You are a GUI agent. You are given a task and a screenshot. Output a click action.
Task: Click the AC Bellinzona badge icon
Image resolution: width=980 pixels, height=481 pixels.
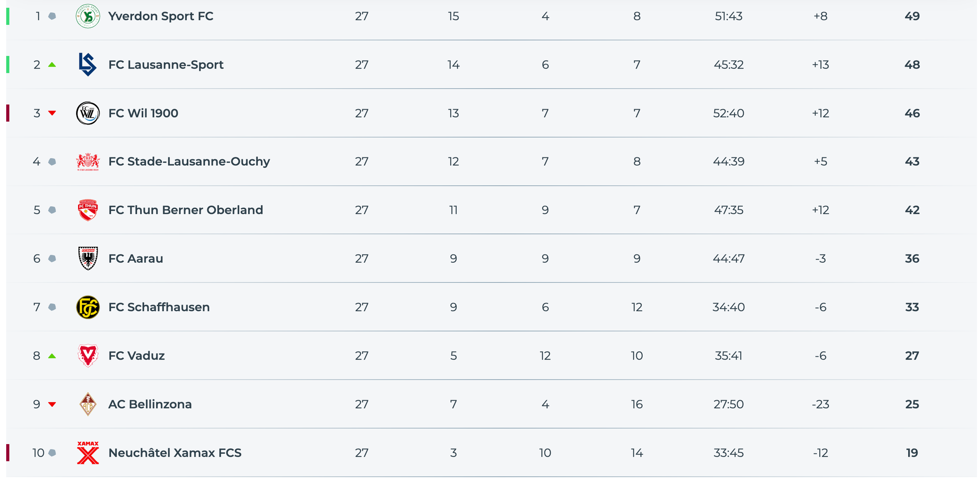[x=88, y=404]
